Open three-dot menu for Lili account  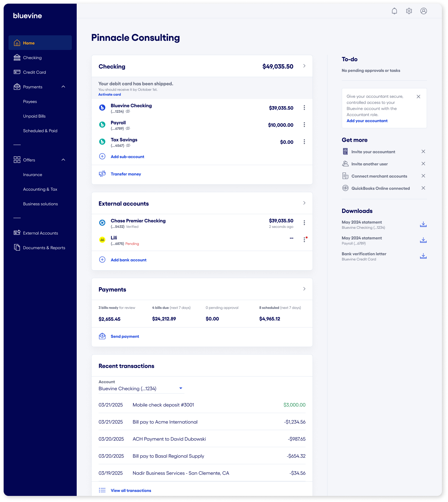point(304,240)
